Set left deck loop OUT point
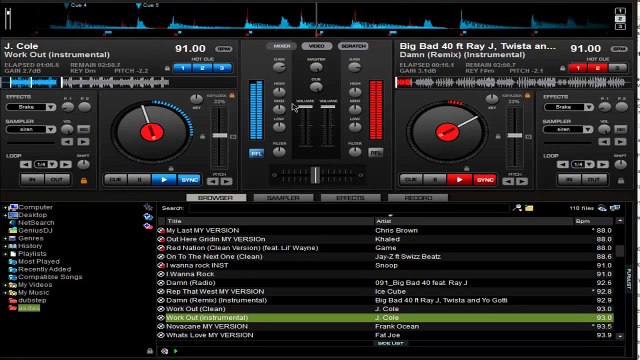Screen dimensions: 640x360 pyautogui.click(x=57, y=180)
